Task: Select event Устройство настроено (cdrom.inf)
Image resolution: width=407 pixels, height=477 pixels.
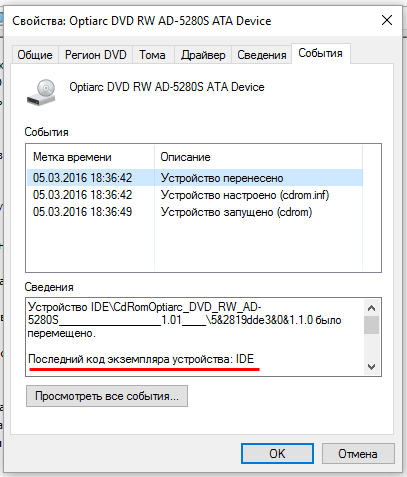Action: tap(195, 195)
